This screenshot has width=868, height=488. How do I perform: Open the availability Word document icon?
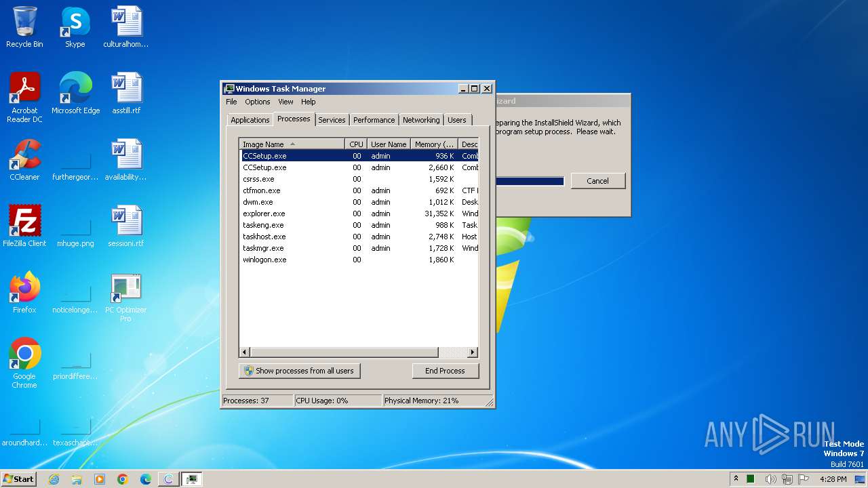pyautogui.click(x=125, y=160)
